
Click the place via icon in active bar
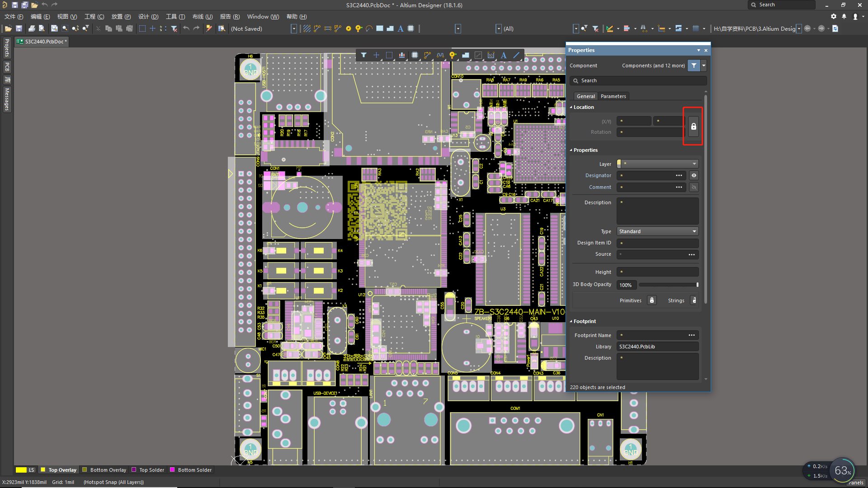point(453,55)
